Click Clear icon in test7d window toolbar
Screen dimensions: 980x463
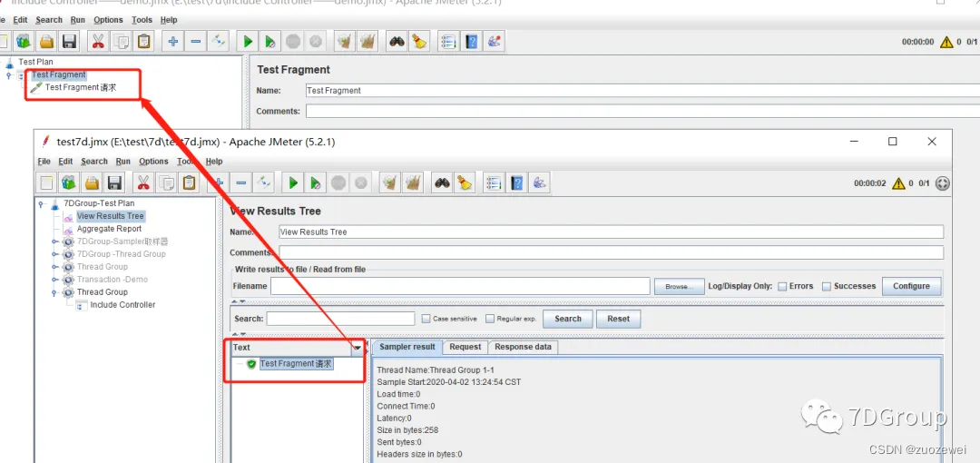pos(390,183)
